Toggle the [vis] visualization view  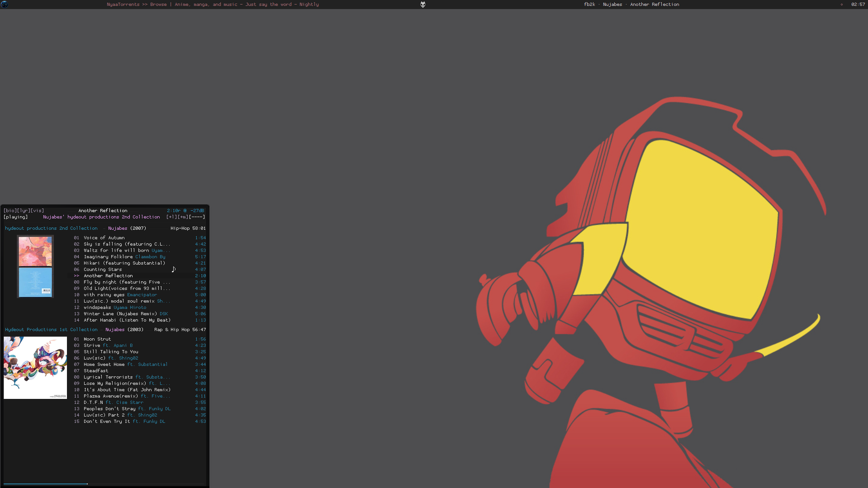(x=37, y=211)
